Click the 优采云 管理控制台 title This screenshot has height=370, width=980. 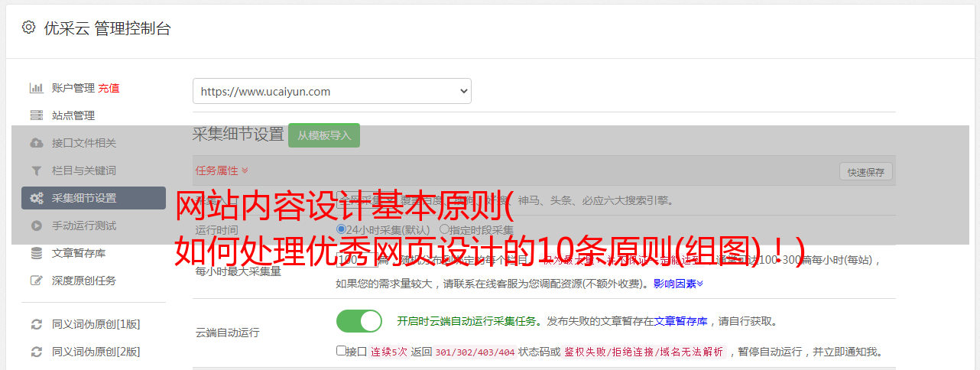click(107, 28)
